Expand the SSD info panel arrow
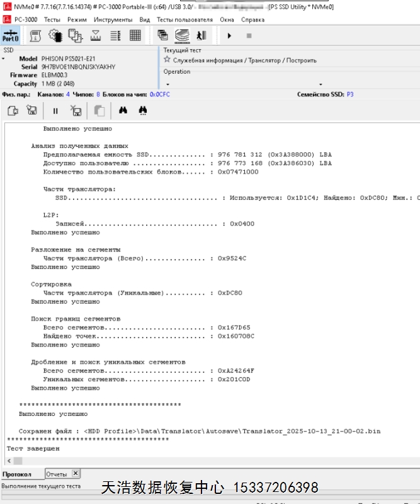The height and width of the screenshot is (504, 420). [3, 59]
